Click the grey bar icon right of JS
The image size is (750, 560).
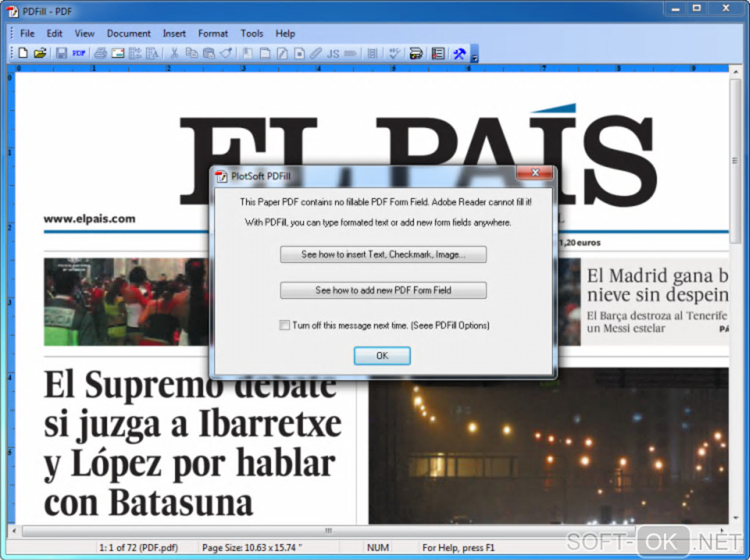click(350, 53)
